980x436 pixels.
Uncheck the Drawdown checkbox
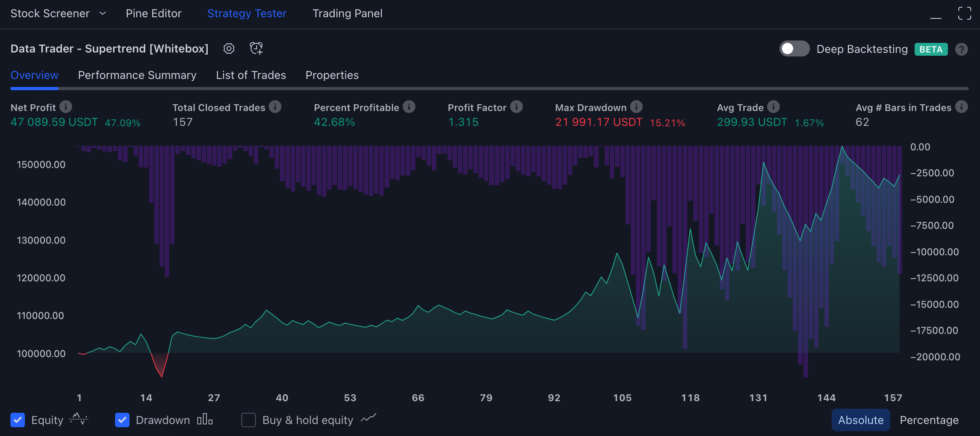pos(122,420)
